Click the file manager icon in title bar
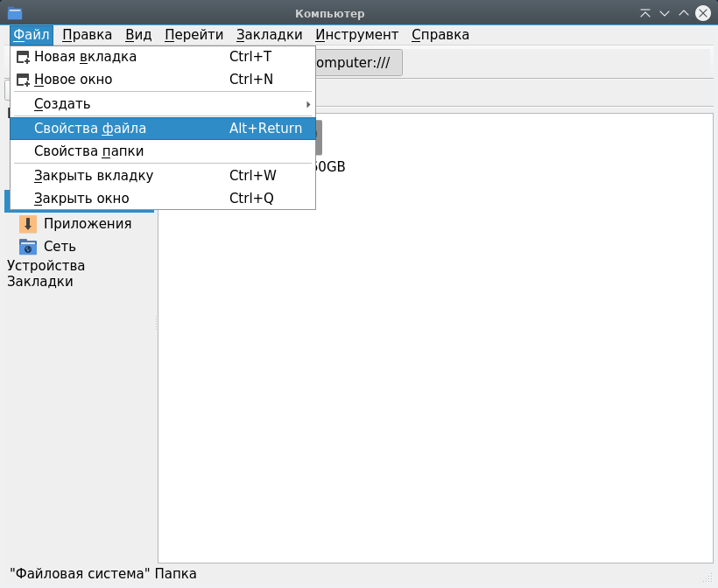 (15, 13)
